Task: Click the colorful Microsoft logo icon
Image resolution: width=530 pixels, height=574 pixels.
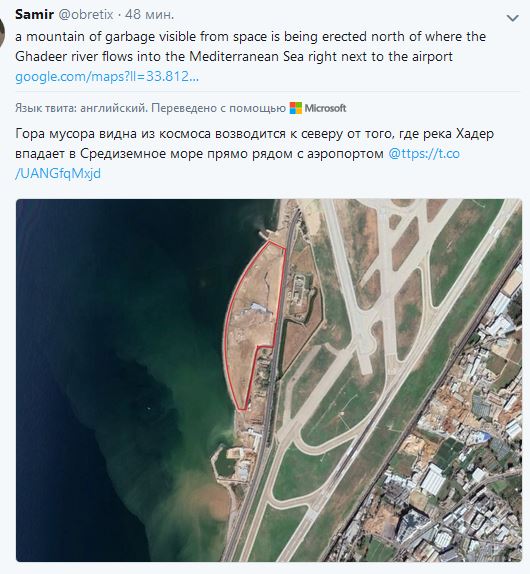Action: point(296,108)
